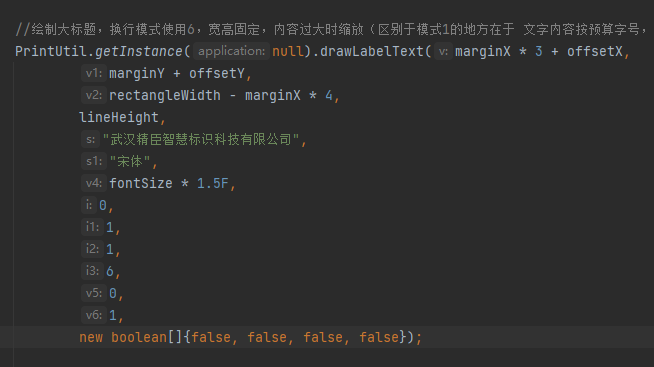This screenshot has width=654, height=367.
Task: Click the 1.5F float literal
Action: 213,184
